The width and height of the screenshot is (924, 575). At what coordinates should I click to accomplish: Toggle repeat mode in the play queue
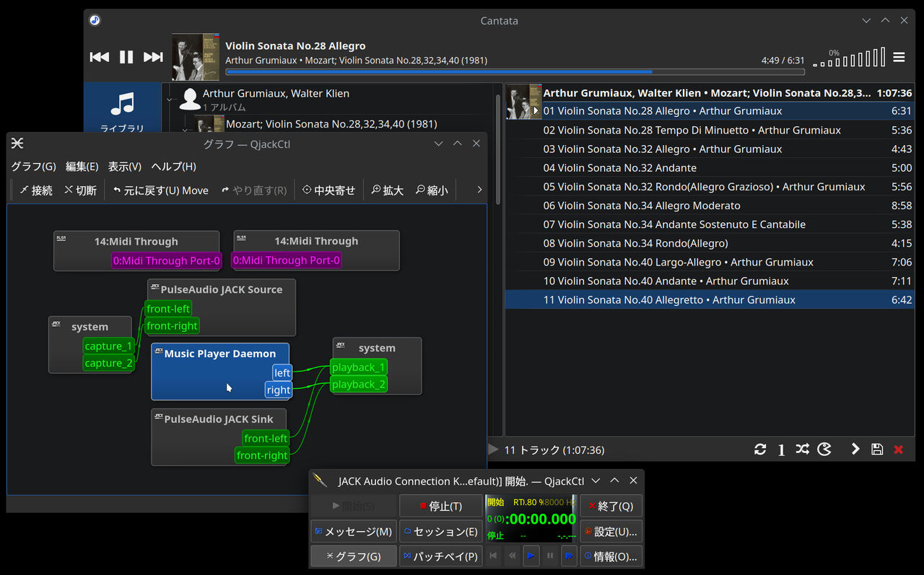(760, 449)
